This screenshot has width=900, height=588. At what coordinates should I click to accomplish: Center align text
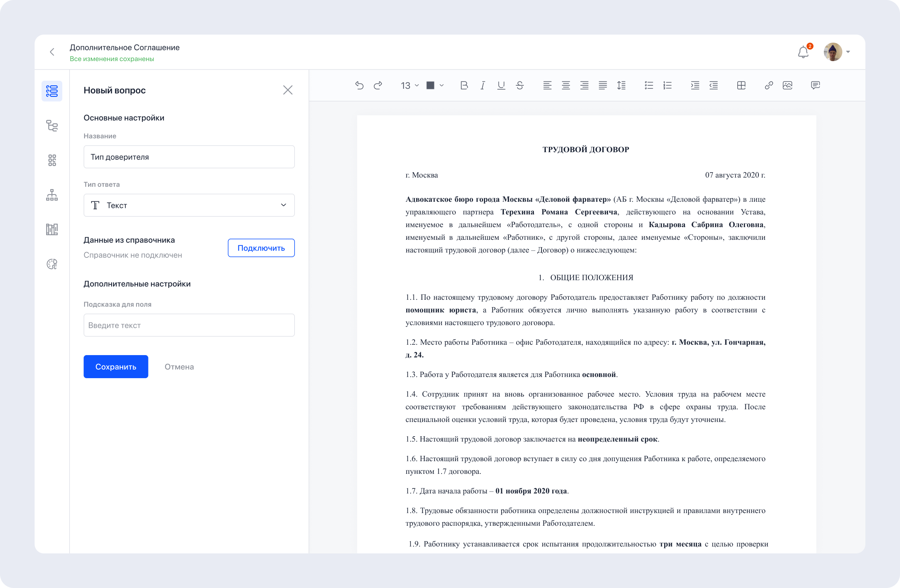(x=566, y=85)
